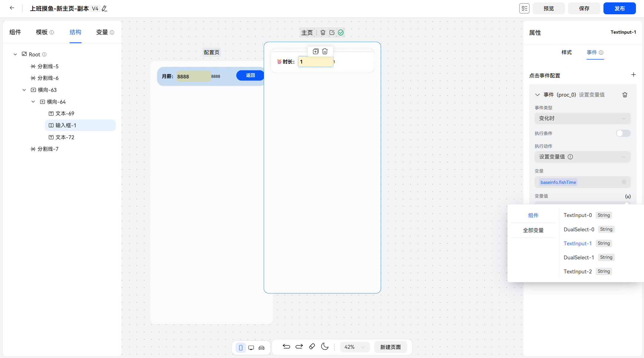Duplicate the selected component with the copy icon
644x358 pixels.
tap(316, 51)
